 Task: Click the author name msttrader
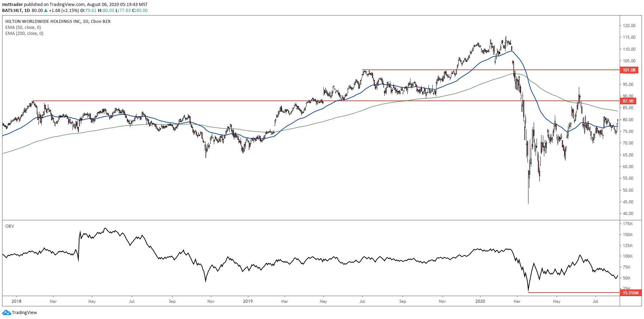pos(12,5)
